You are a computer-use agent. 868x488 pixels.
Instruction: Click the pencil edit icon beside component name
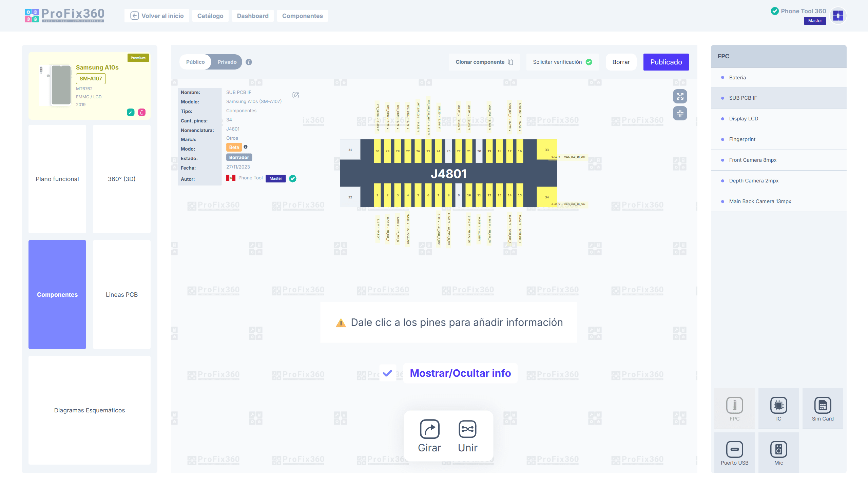pyautogui.click(x=295, y=95)
